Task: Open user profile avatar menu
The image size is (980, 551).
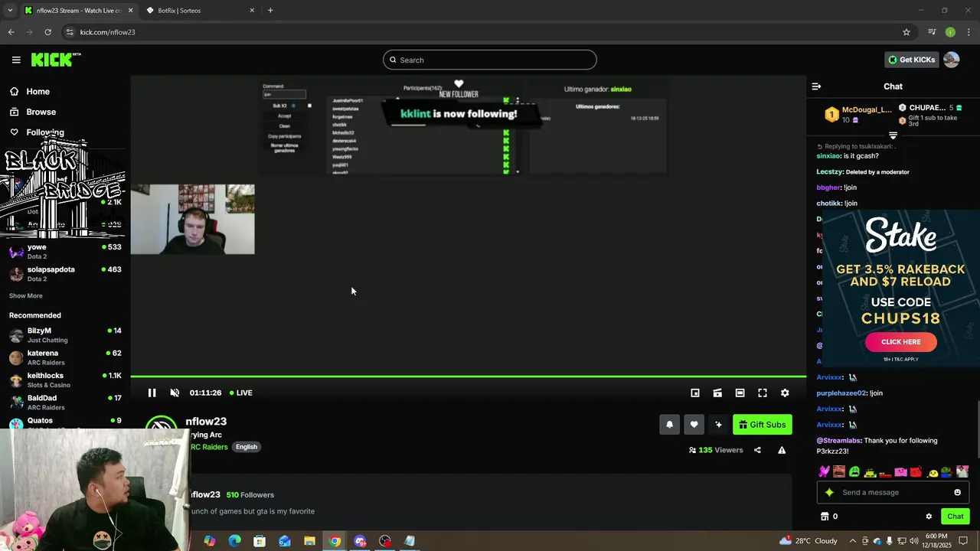Action: [x=952, y=60]
